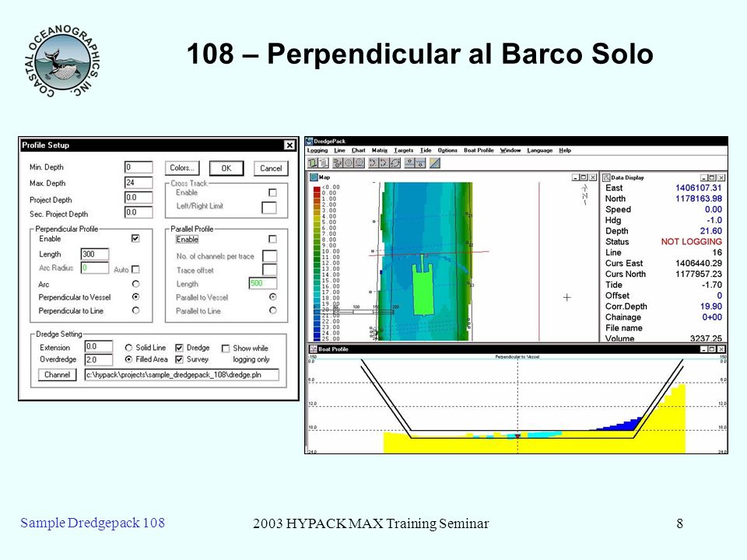Screen dimensions: 747x560
Task: Open the Targets menu
Action: 404,150
